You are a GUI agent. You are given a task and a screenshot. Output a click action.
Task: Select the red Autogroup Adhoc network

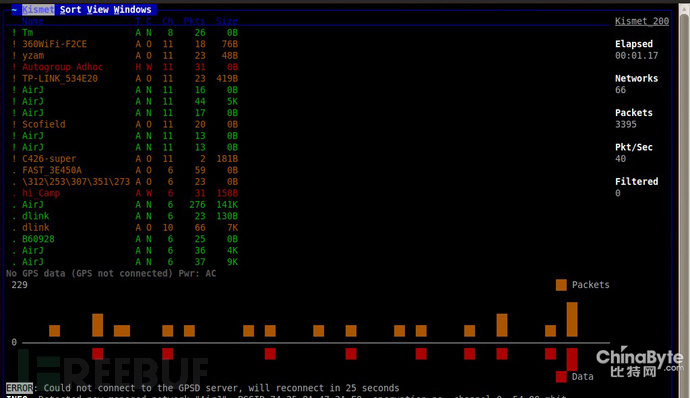click(125, 66)
